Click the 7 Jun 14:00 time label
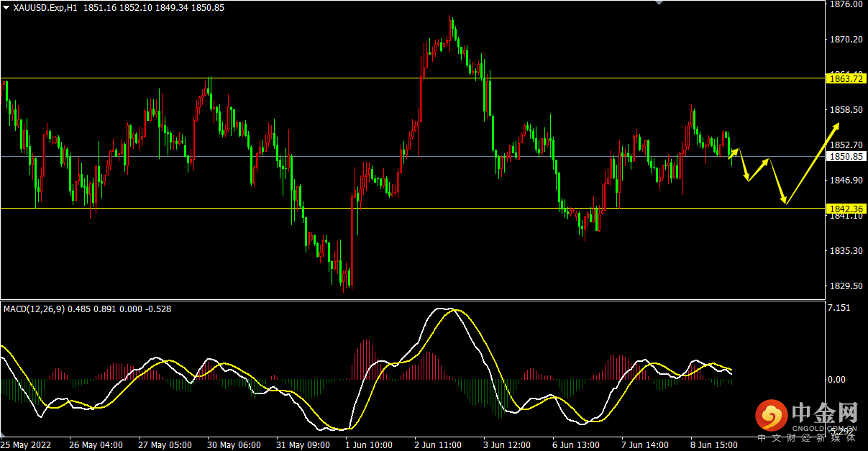Viewport: 868px width, 451px height. [x=645, y=445]
